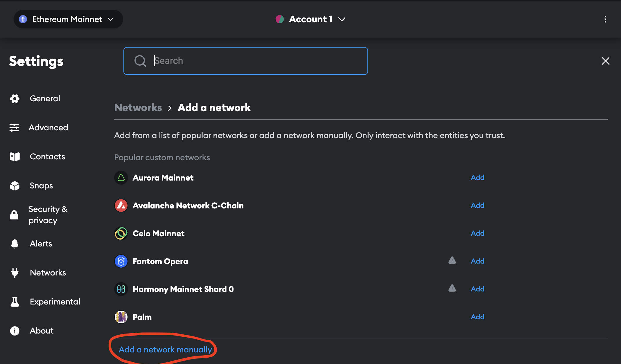The width and height of the screenshot is (621, 364).
Task: Close the Settings page
Action: click(x=605, y=61)
